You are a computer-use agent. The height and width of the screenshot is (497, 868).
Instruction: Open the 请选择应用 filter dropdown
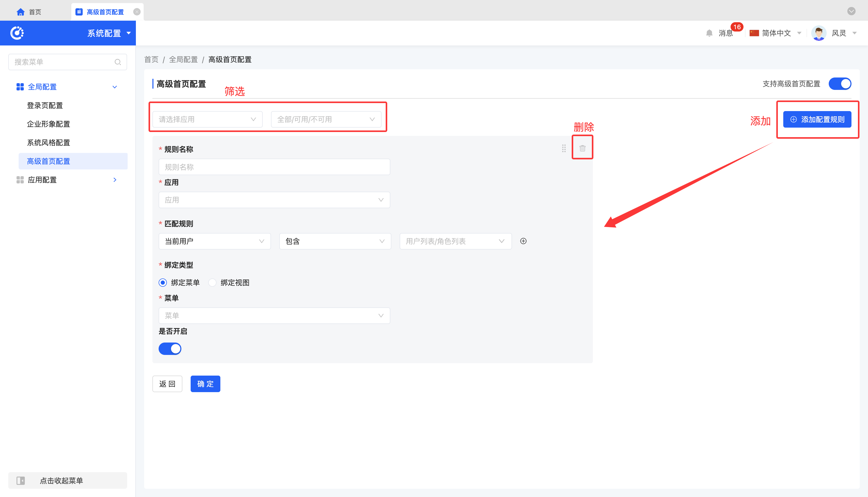[207, 119]
